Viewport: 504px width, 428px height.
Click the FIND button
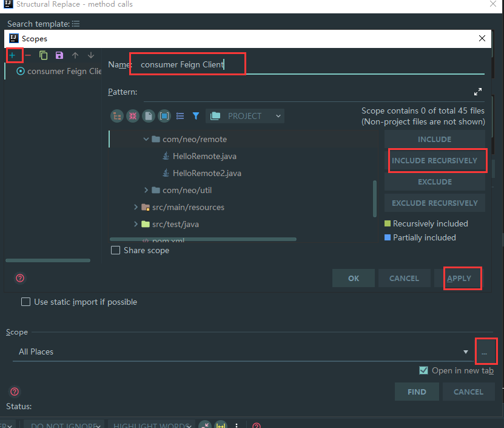click(x=417, y=392)
